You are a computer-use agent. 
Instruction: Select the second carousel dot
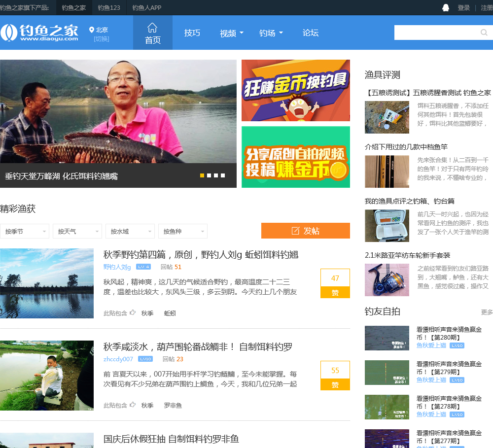pyautogui.click(x=209, y=175)
